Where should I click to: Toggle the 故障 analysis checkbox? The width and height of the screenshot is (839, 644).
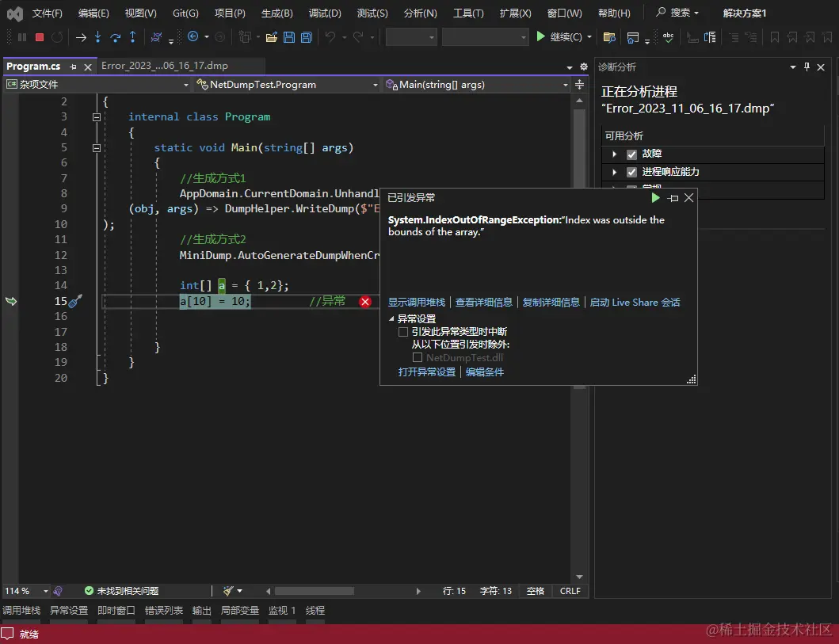click(631, 154)
